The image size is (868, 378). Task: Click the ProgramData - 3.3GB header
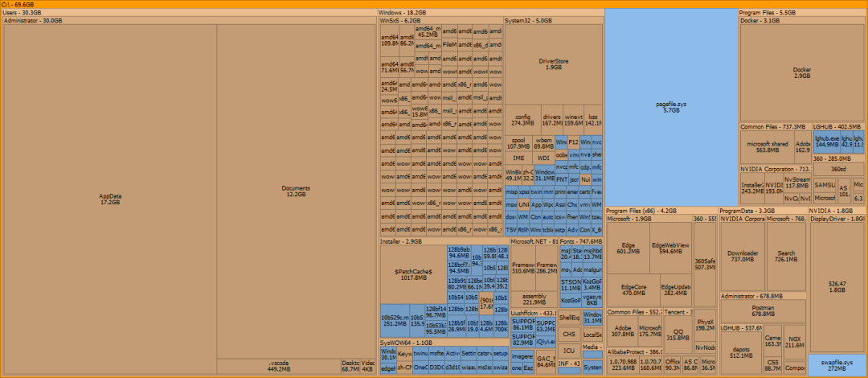click(762, 211)
